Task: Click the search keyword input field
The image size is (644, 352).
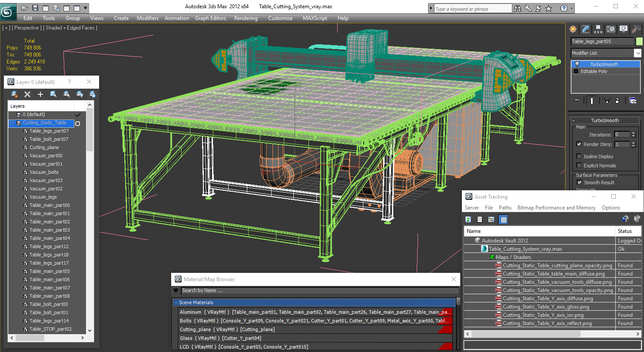Action: coord(473,9)
